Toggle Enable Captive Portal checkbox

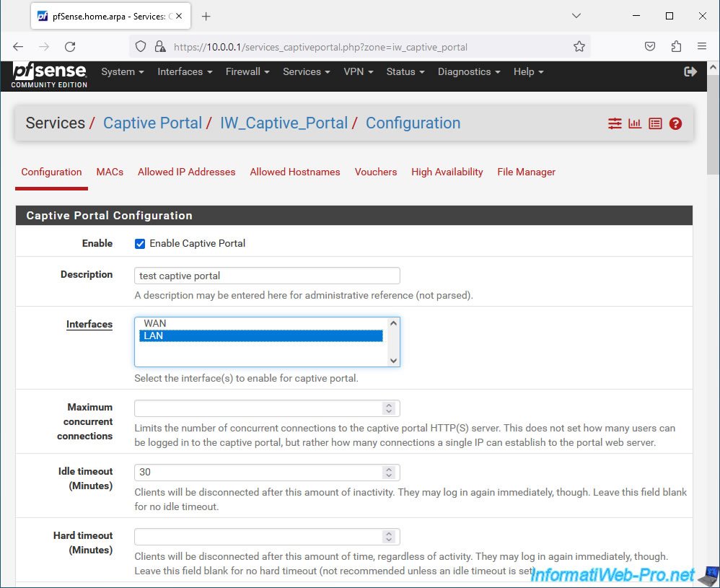click(x=139, y=244)
